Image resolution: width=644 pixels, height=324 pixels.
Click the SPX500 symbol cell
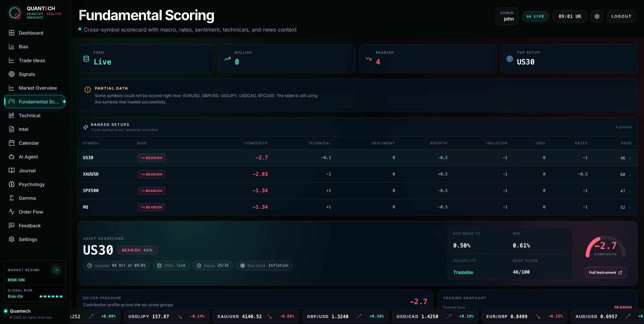click(x=91, y=191)
